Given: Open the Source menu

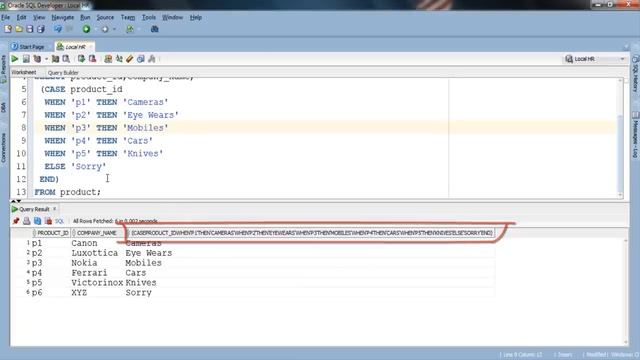Looking at the screenshot, I should (105, 18).
